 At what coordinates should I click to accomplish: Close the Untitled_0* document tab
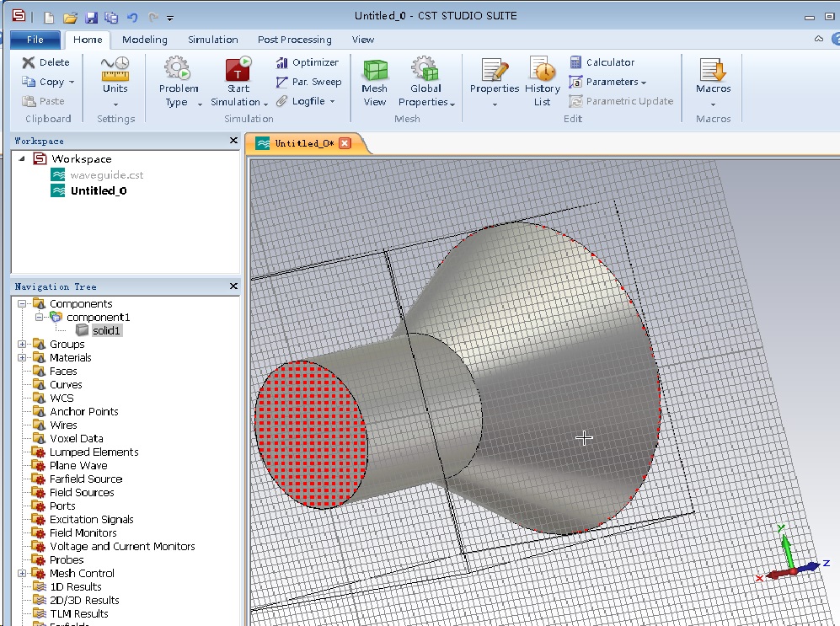point(345,143)
